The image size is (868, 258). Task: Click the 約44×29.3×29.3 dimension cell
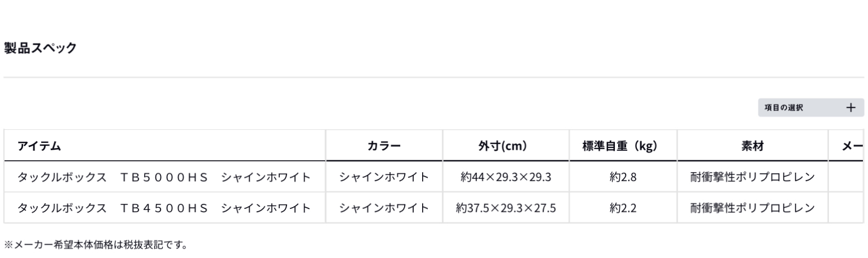pos(506,178)
